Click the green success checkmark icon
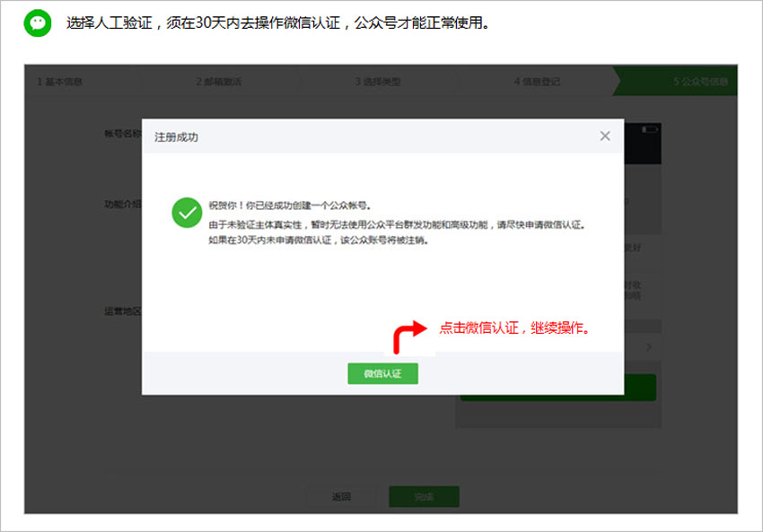 [187, 213]
